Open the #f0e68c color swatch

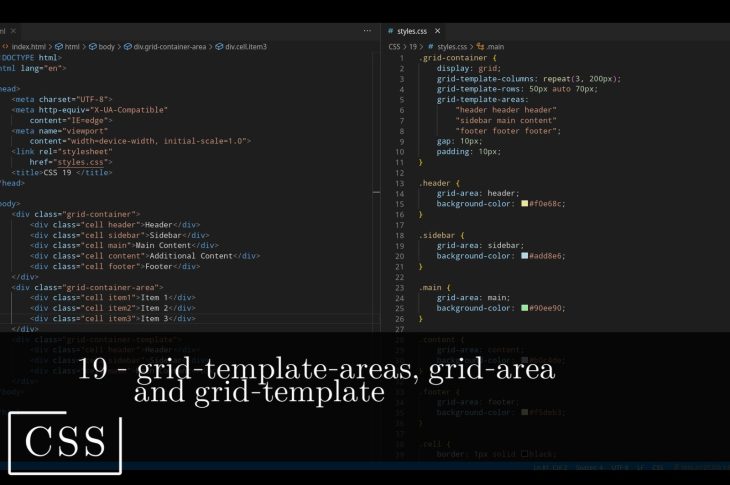524,204
